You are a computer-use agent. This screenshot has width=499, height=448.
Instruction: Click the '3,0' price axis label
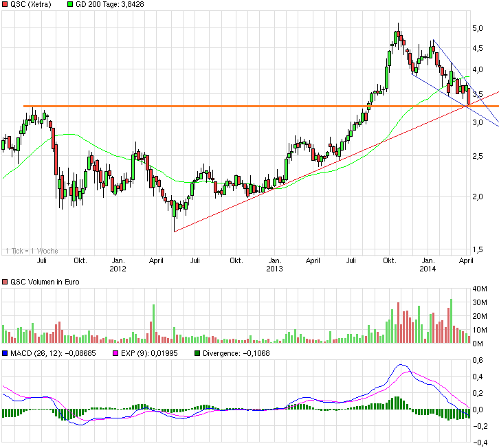tap(478, 122)
